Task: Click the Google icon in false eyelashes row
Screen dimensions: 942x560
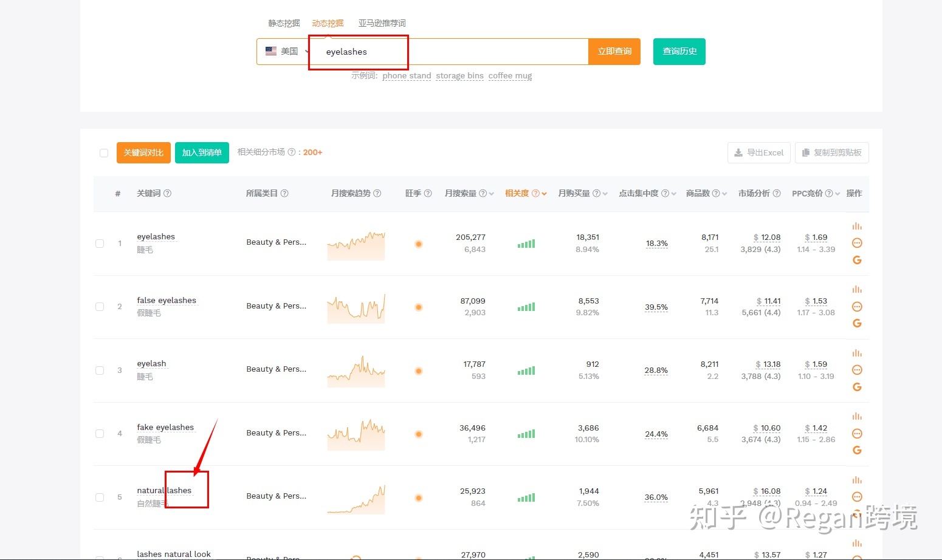Action: pyautogui.click(x=857, y=323)
